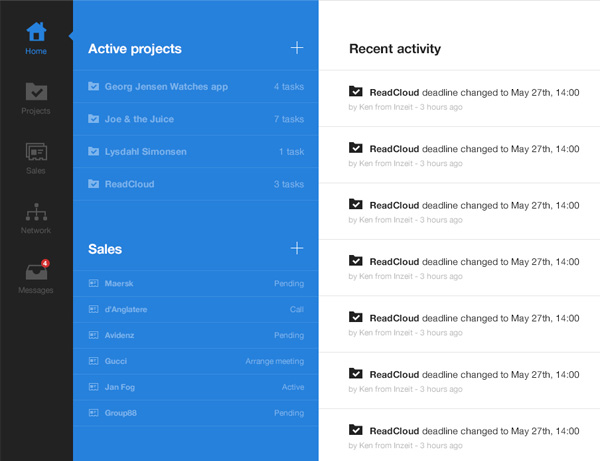Open Messages inbox with red badge
This screenshot has width=600, height=461.
pyautogui.click(x=36, y=275)
